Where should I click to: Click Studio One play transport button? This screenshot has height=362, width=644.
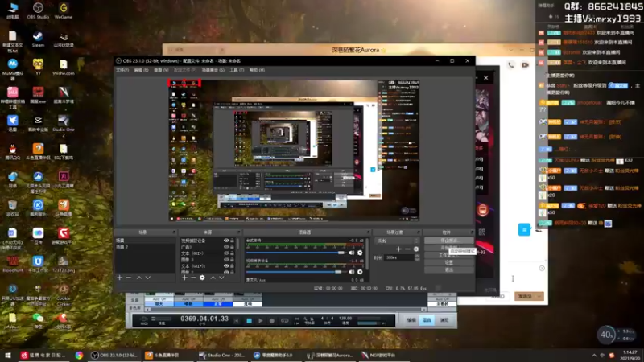(260, 320)
